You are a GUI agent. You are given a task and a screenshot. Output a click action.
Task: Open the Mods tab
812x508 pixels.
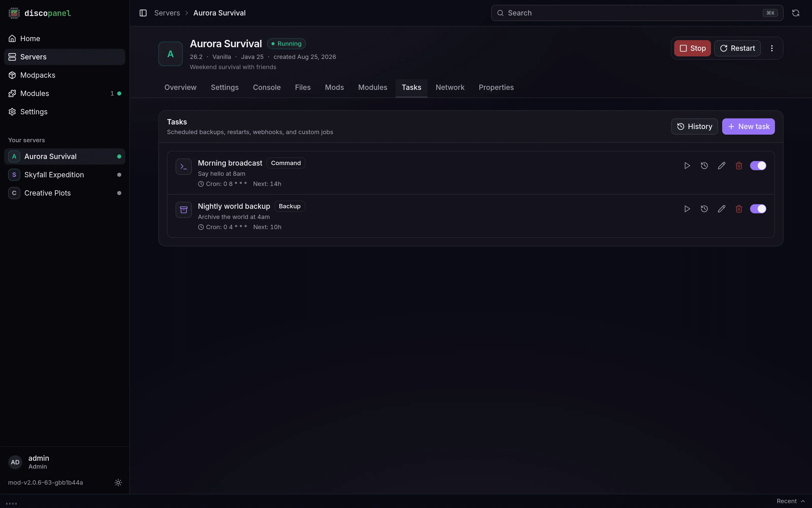click(334, 87)
